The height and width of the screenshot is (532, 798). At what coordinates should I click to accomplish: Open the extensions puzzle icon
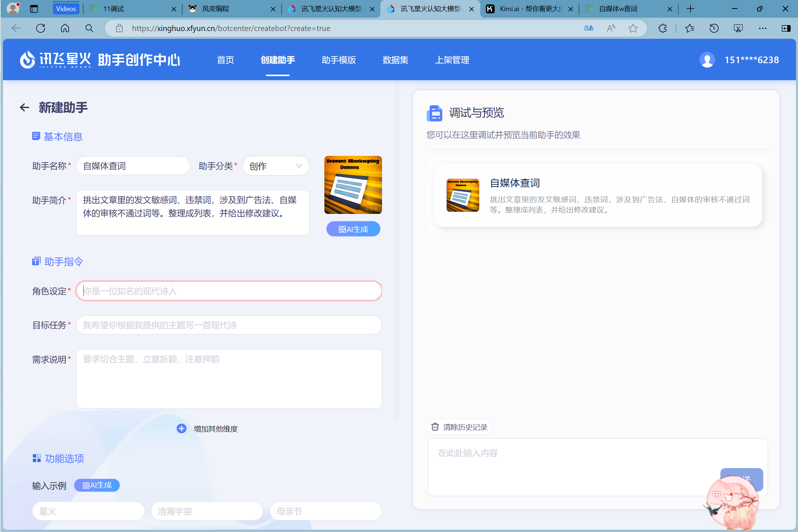click(662, 28)
